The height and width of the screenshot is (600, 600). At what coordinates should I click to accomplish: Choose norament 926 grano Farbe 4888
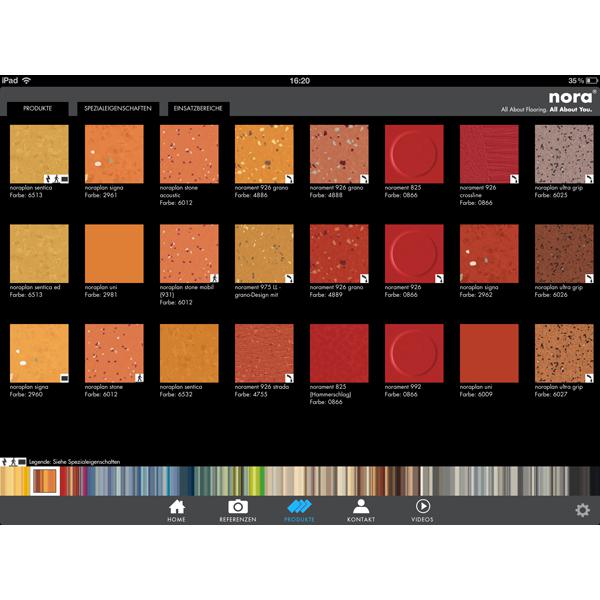[339, 154]
